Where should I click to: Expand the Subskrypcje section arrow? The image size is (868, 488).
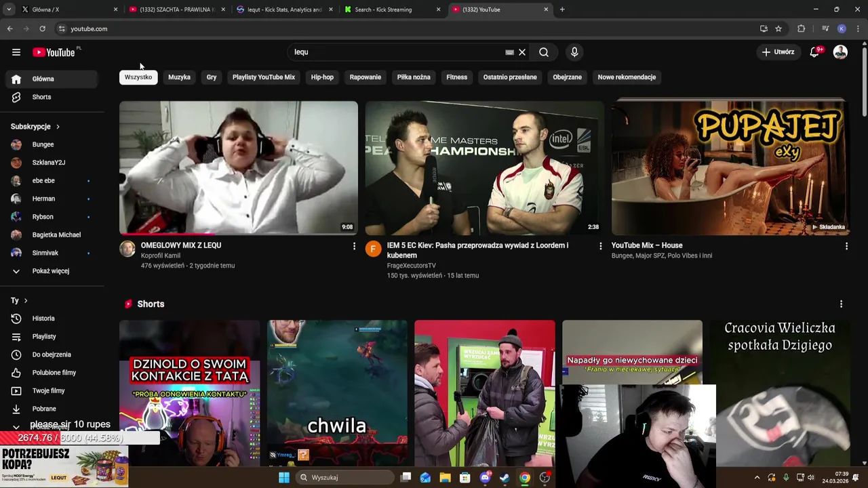[58, 127]
